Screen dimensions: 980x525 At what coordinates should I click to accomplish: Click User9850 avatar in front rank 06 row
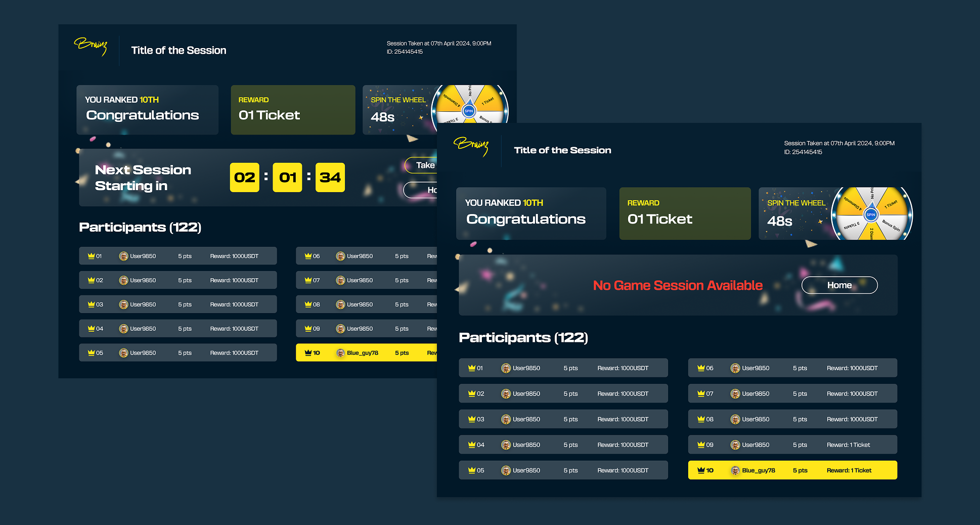click(735, 368)
